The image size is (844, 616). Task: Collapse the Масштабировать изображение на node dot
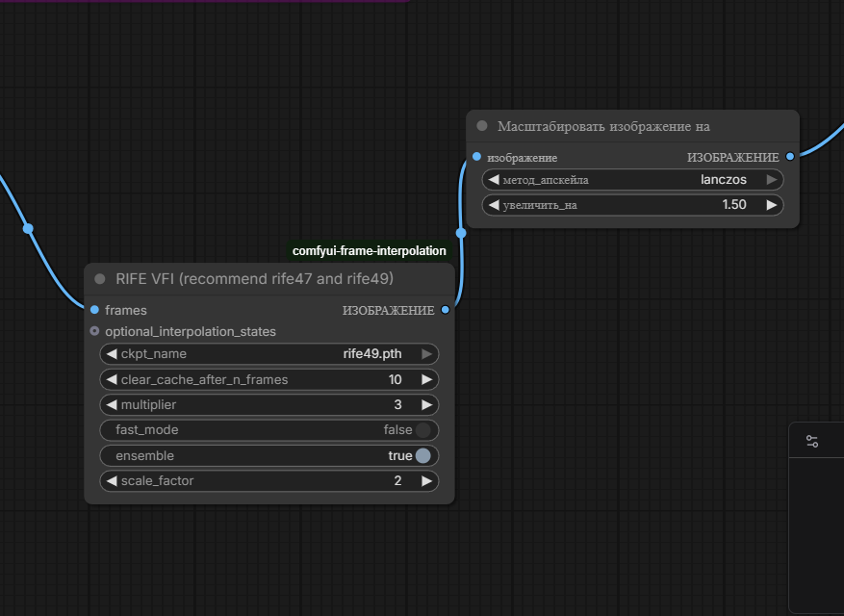pos(482,126)
